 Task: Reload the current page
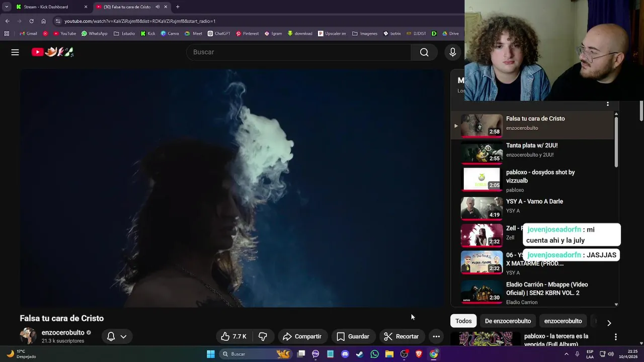[31, 21]
